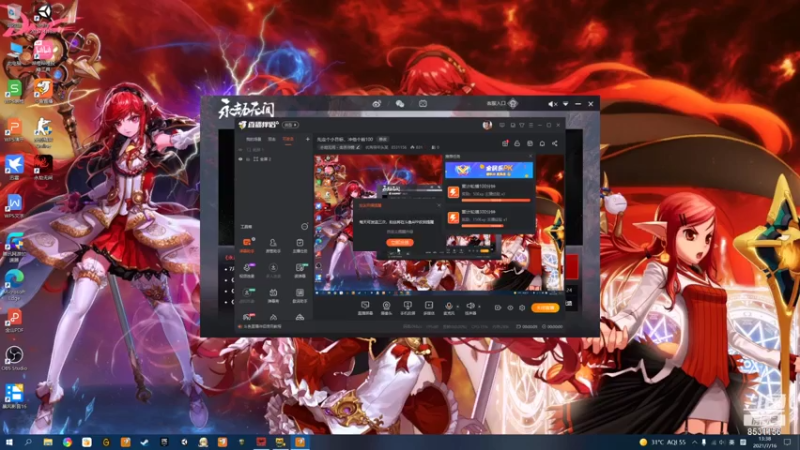Select the 全屏2 source row
Screen dimensions: 800x450
(273, 159)
